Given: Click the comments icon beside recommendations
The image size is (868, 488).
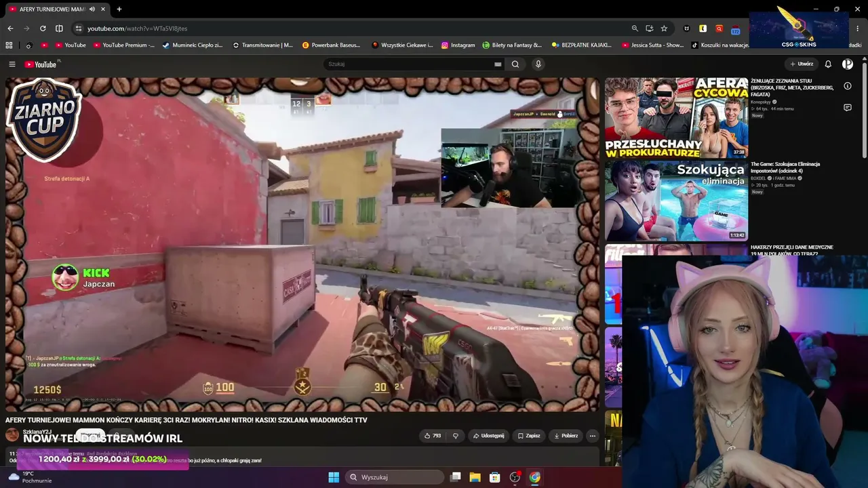Looking at the screenshot, I should [x=848, y=108].
